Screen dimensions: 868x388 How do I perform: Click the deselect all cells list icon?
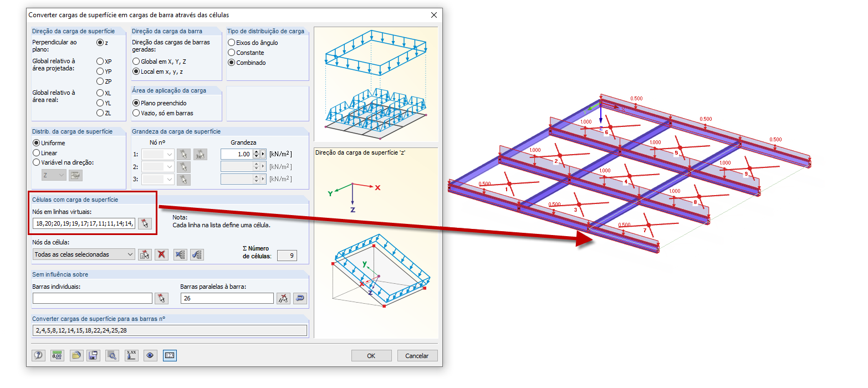pos(180,254)
